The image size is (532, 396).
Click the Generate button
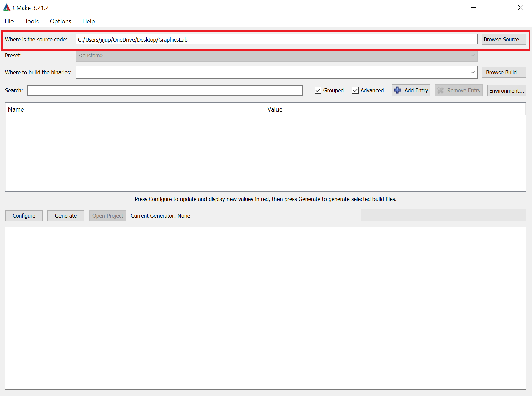tap(66, 216)
